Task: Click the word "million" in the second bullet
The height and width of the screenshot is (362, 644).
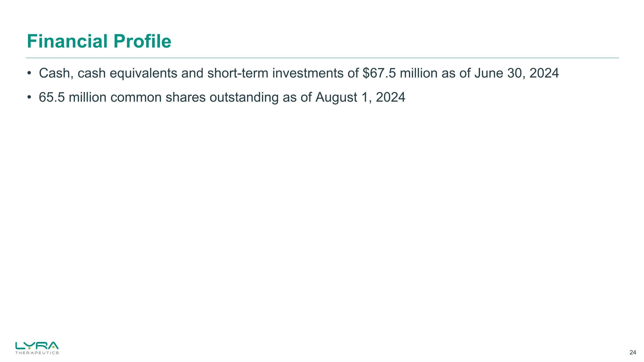Action: tap(88, 97)
